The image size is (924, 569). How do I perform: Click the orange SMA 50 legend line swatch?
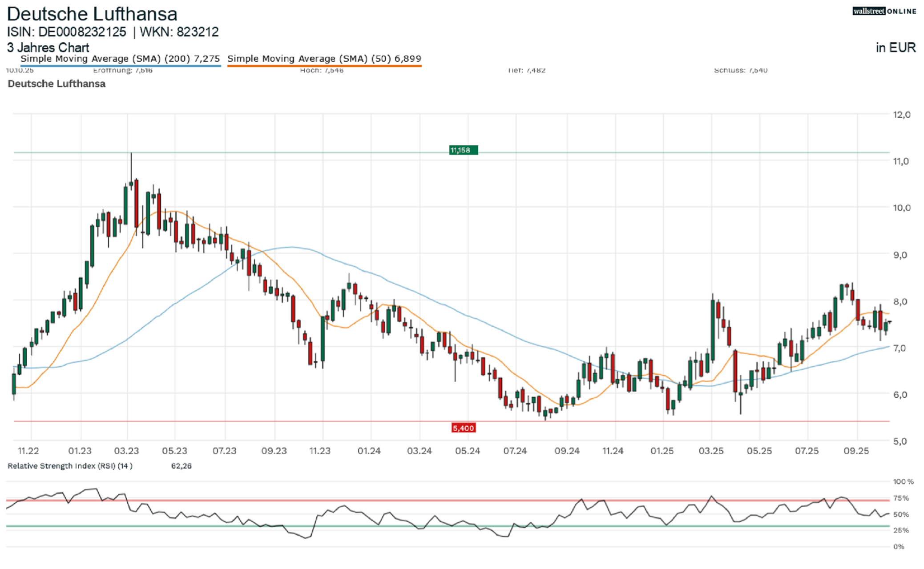324,66
